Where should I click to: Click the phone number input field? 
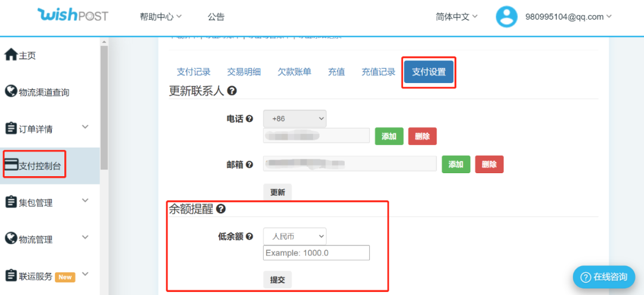coord(316,136)
